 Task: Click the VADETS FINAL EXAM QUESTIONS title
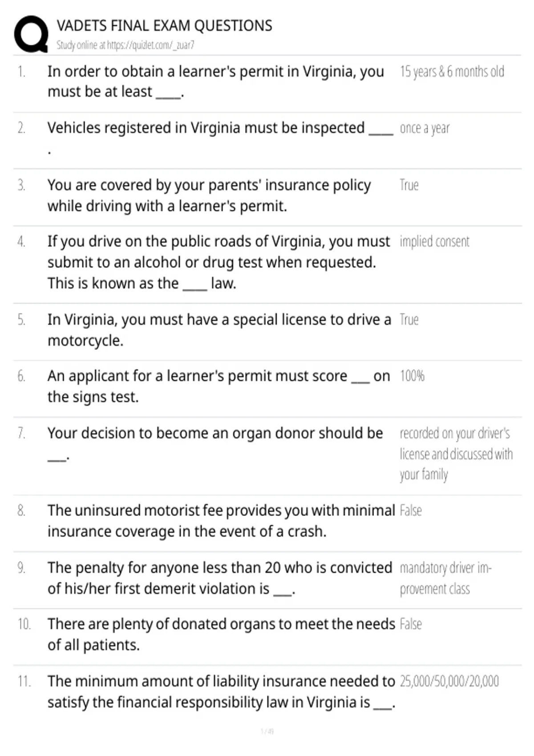pyautogui.click(x=164, y=26)
